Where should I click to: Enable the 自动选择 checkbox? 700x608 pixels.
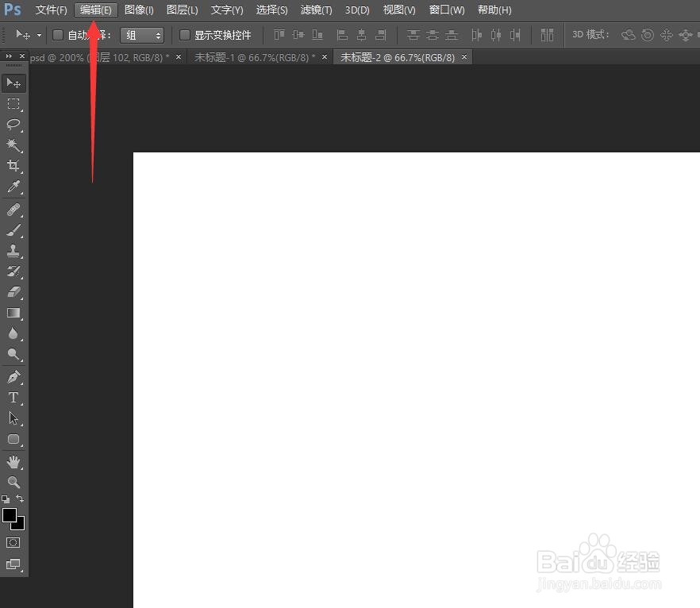pos(58,35)
